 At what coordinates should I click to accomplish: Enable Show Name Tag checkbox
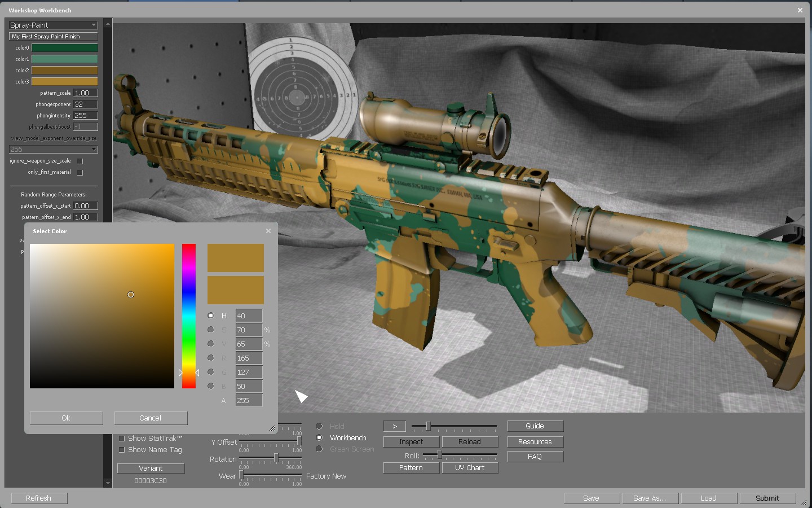click(x=121, y=449)
